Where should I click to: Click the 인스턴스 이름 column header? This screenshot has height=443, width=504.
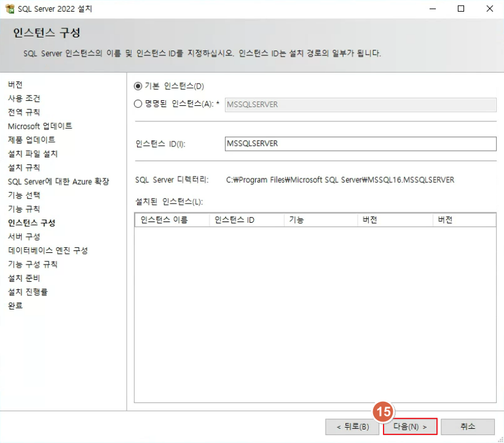(172, 220)
